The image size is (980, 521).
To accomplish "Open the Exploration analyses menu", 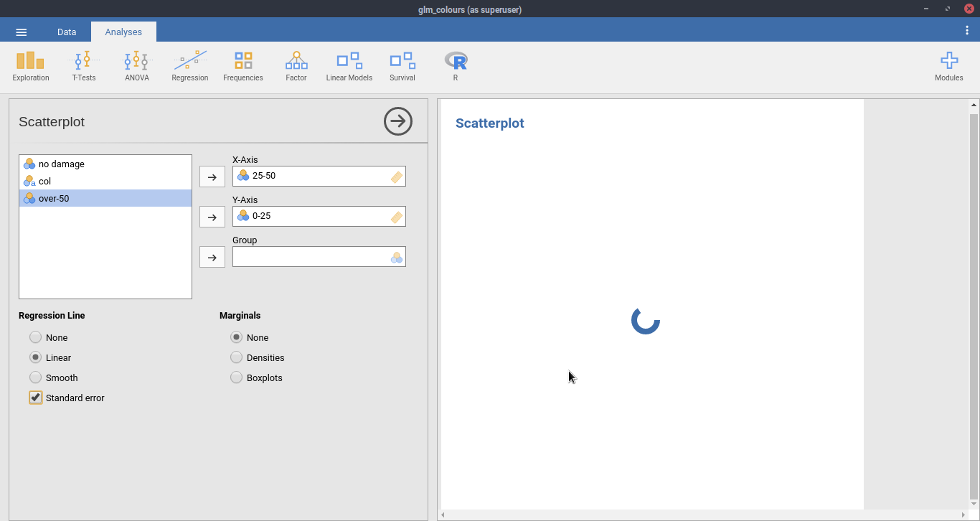I will click(x=31, y=66).
